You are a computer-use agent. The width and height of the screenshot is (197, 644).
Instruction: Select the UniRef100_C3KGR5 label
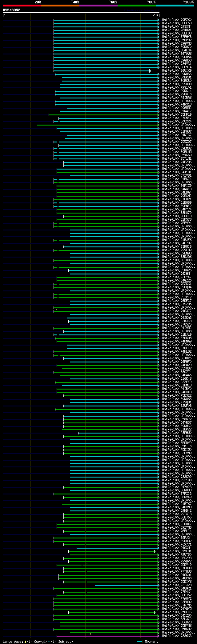(177, 270)
